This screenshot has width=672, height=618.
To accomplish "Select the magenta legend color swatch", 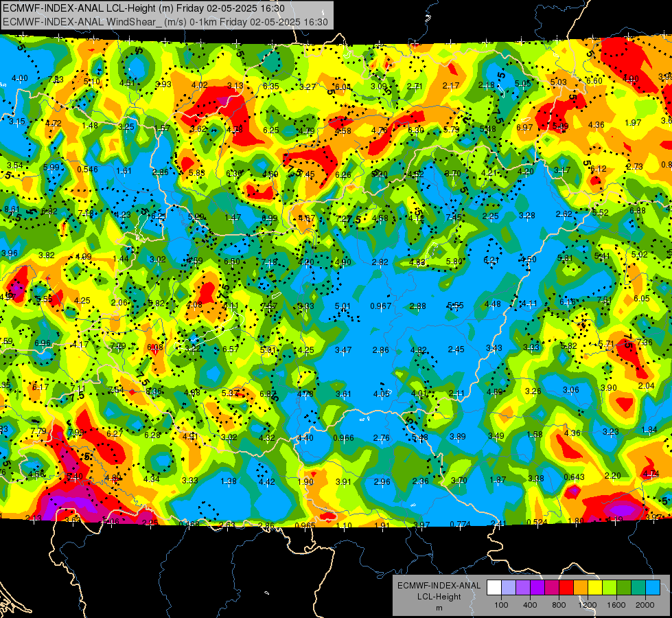I will (x=552, y=588).
